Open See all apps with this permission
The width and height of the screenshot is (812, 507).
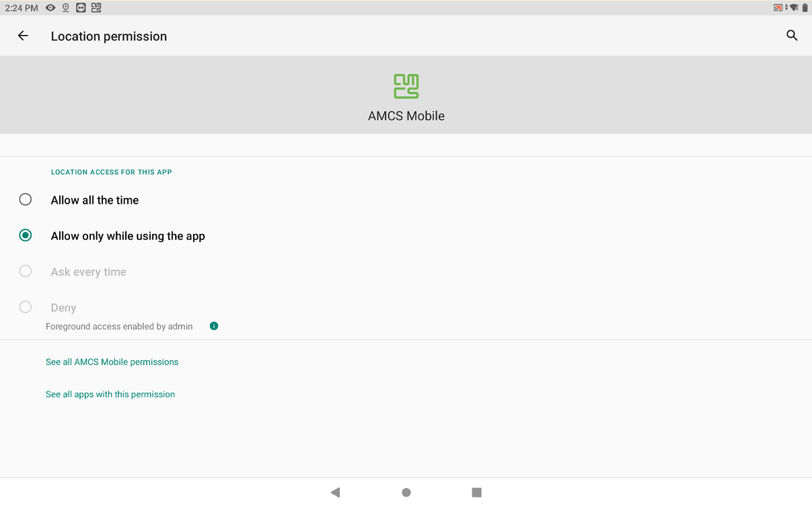110,394
